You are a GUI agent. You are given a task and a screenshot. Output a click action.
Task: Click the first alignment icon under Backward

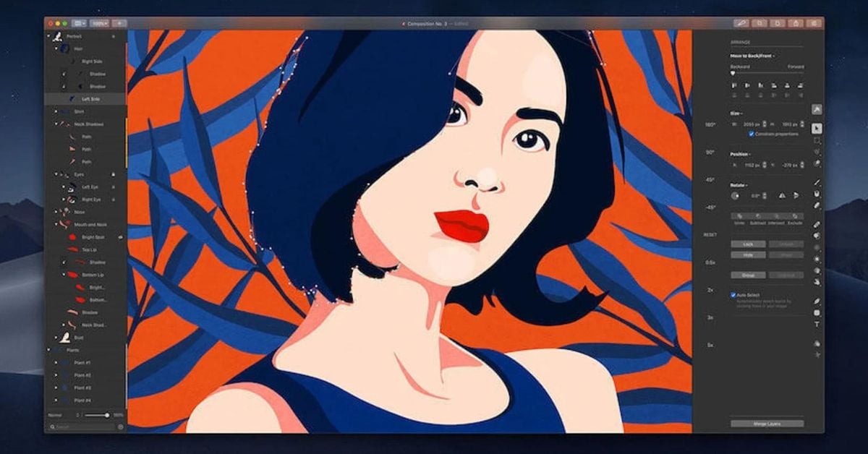734,85
